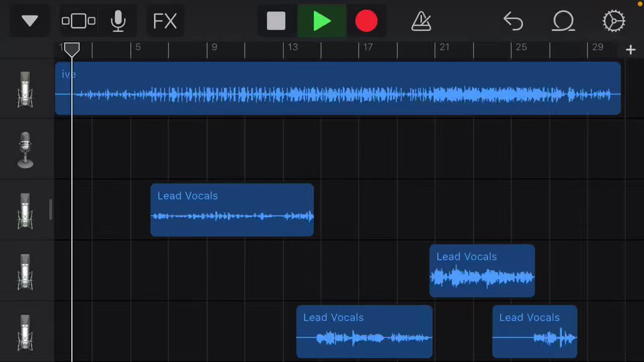644x362 pixels.
Task: Select the third track's microphone icon
Action: click(25, 210)
